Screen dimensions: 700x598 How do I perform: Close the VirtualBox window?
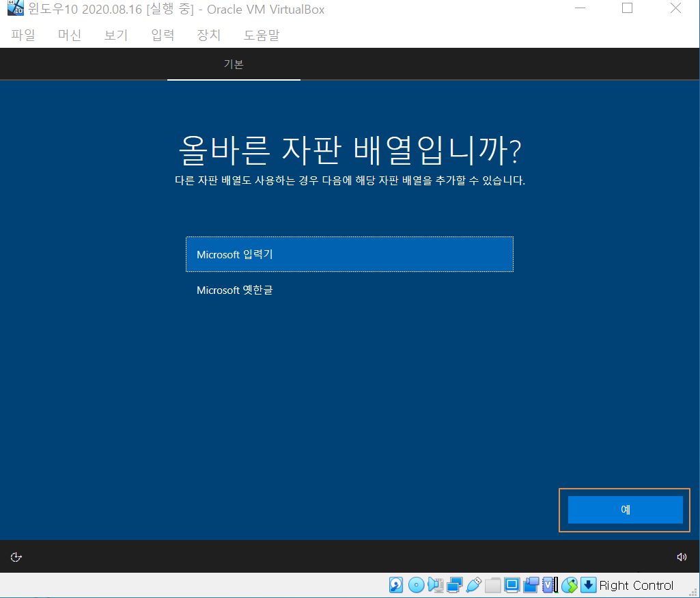pyautogui.click(x=675, y=8)
